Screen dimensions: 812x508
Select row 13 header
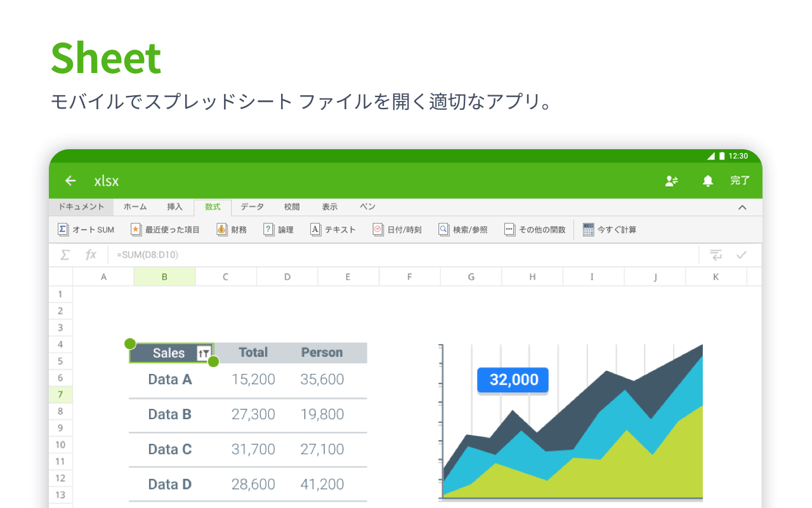61,495
